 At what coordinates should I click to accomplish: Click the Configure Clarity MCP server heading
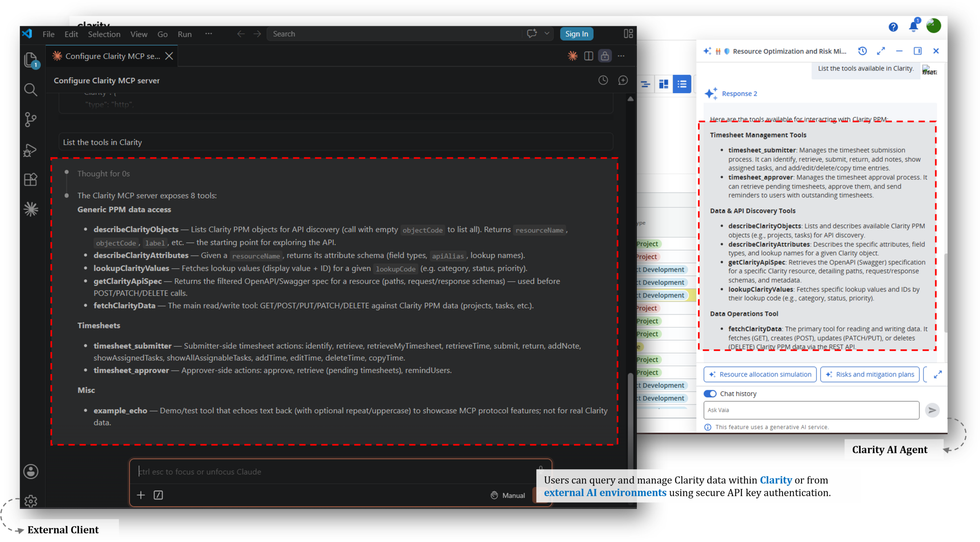[106, 80]
